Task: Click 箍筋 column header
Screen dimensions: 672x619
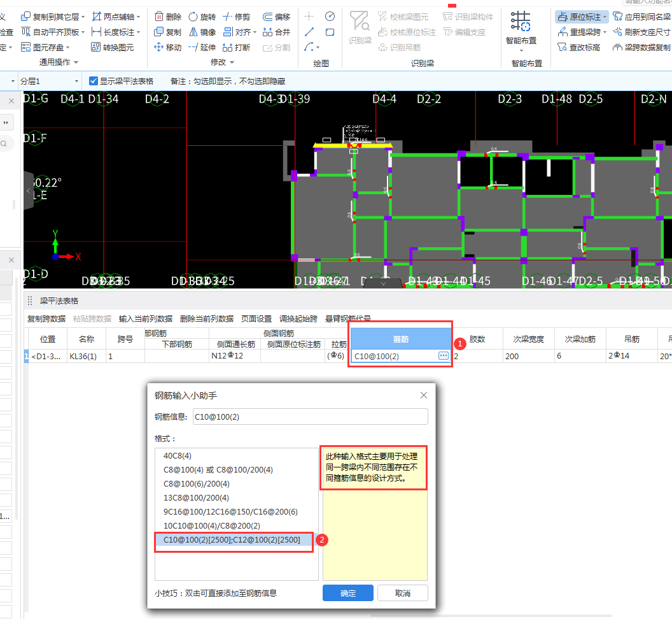Action: [401, 339]
